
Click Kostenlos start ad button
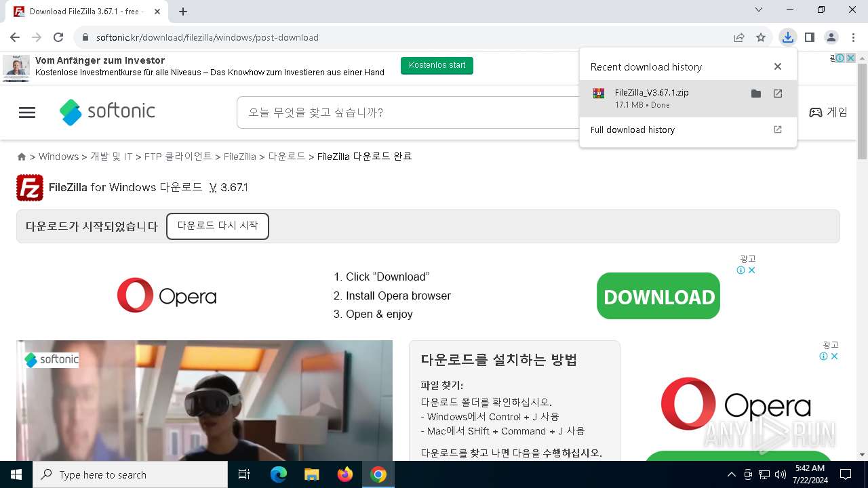click(437, 66)
